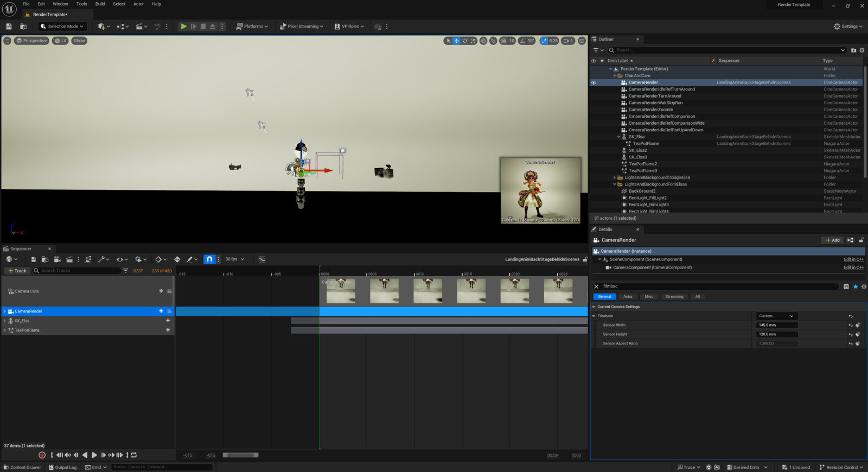Screen dimensions: 868x472
Task: Click the Sensor Width value field
Action: point(776,325)
